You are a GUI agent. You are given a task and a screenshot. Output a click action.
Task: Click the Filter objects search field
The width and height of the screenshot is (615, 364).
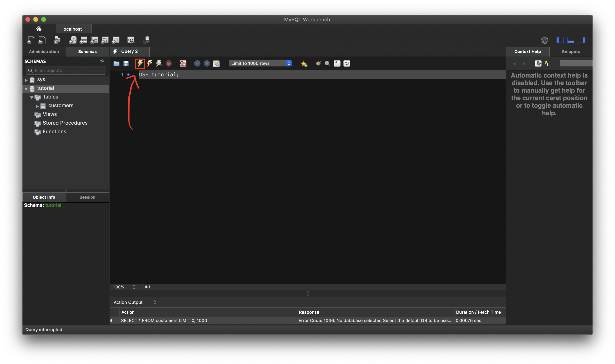click(69, 70)
